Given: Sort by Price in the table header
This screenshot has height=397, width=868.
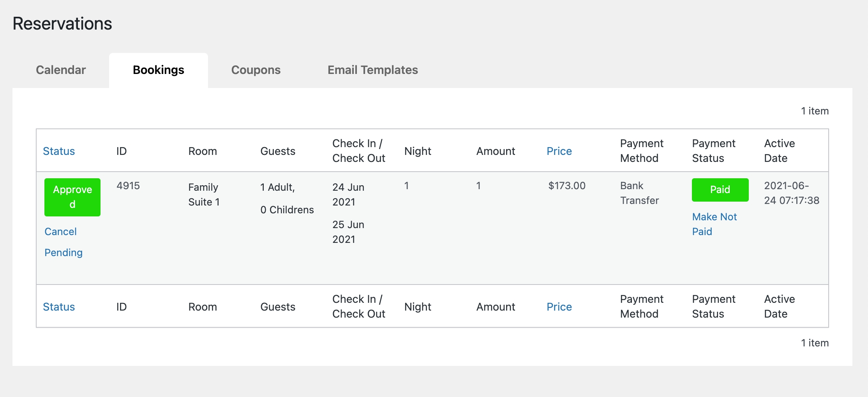Looking at the screenshot, I should click(x=559, y=151).
